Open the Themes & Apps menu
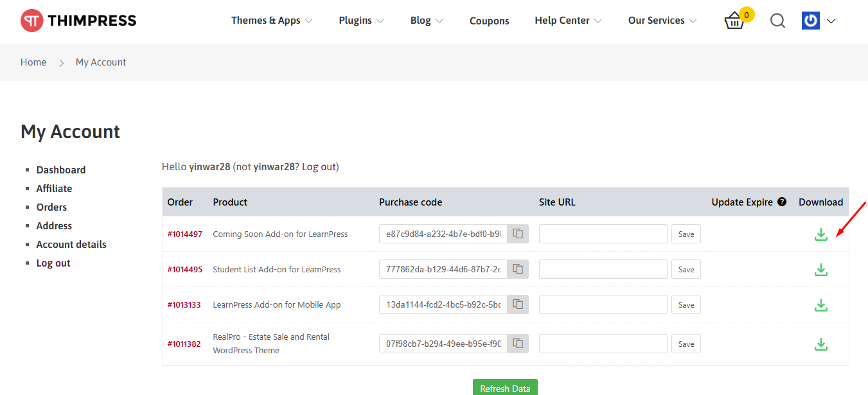Viewport: 868px width, 395px height. (x=272, y=21)
